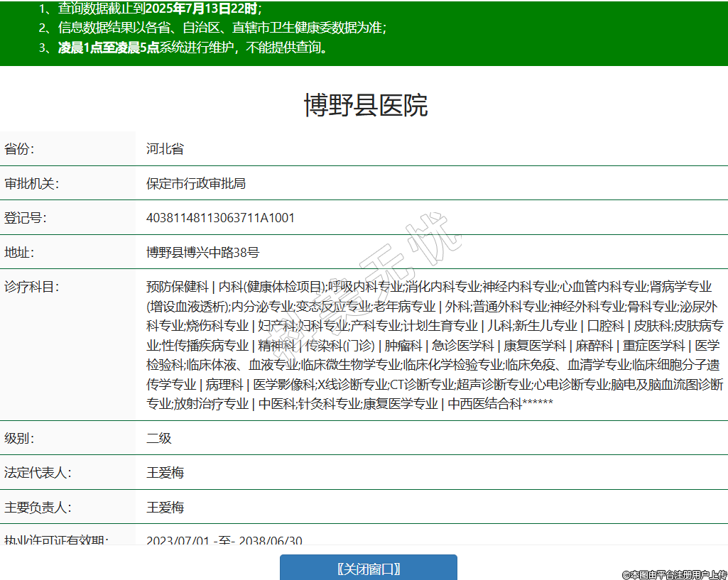Select the 法定代表人 field label
Viewport: 728px width, 580px height.
pyautogui.click(x=38, y=473)
